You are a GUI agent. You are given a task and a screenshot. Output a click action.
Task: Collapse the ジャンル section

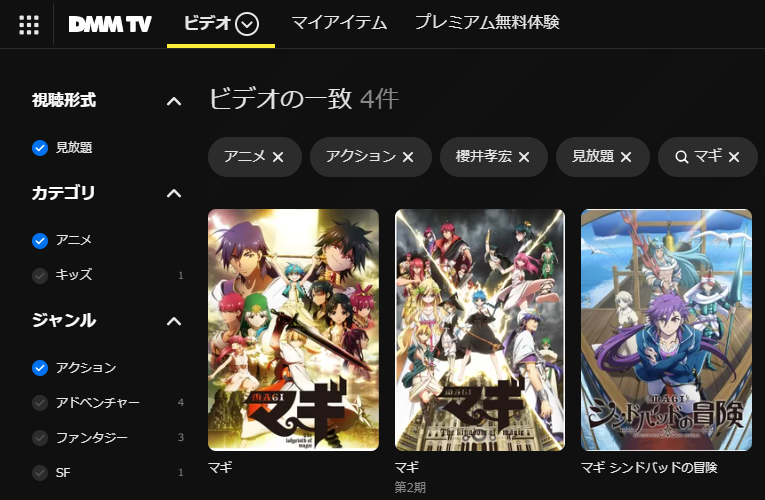click(174, 321)
